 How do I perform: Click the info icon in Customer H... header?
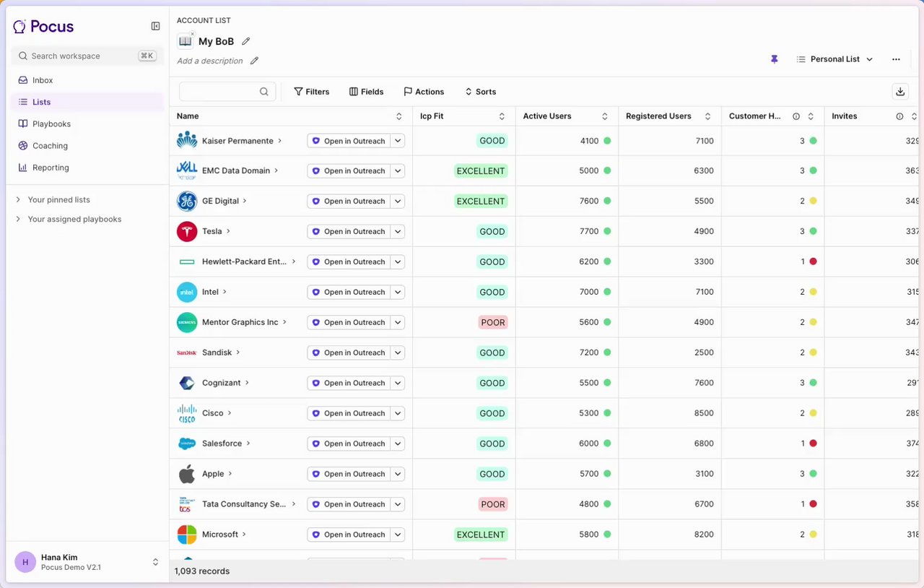[x=796, y=116]
